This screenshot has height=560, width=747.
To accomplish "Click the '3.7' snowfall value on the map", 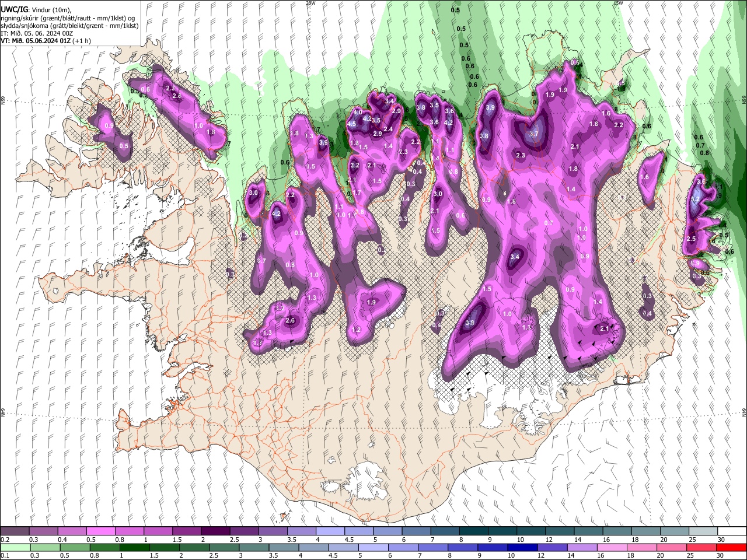I will 533,134.
